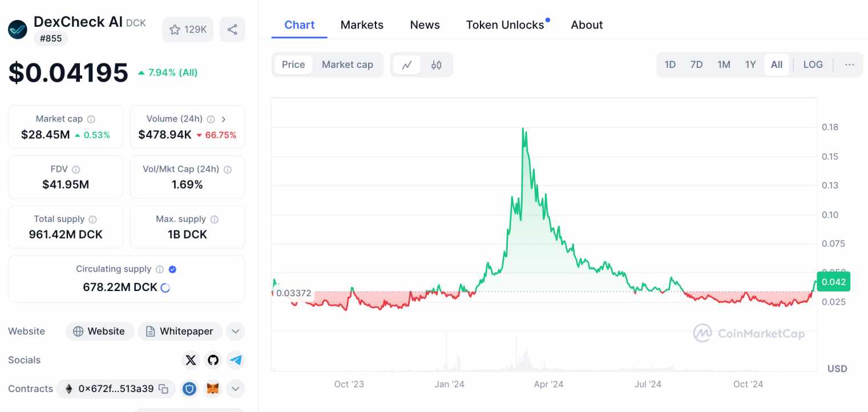Copy the contract address icon
This screenshot has height=412, width=868.
(x=163, y=389)
